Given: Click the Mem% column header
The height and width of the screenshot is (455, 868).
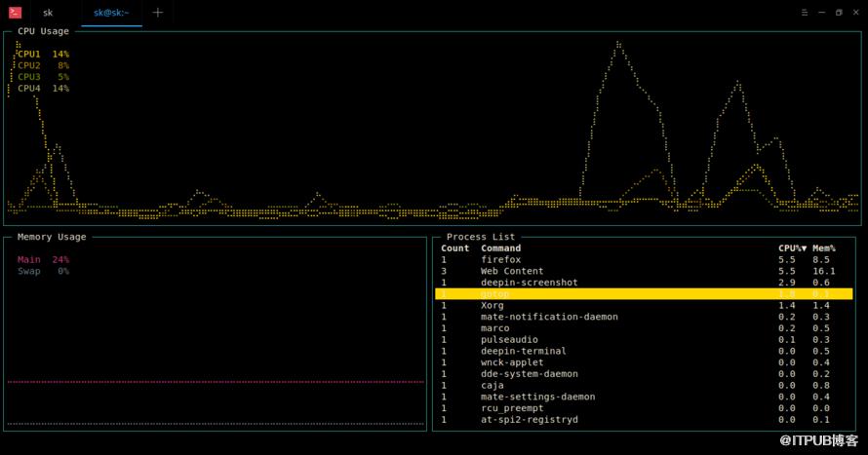Looking at the screenshot, I should tap(824, 248).
